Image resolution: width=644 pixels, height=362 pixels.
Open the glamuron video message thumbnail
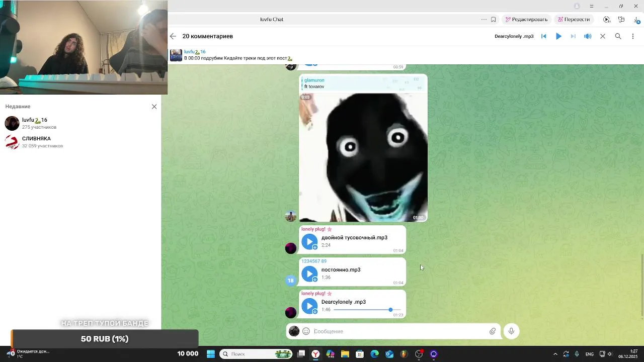click(363, 157)
